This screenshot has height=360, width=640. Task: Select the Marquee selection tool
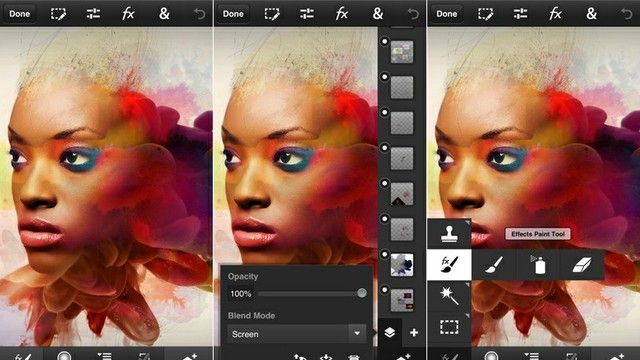[449, 327]
